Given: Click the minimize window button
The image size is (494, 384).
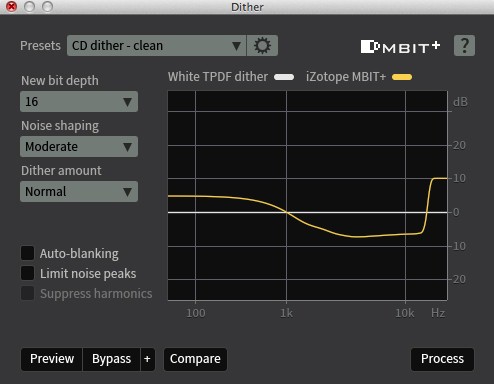Looking at the screenshot, I should (30, 6).
